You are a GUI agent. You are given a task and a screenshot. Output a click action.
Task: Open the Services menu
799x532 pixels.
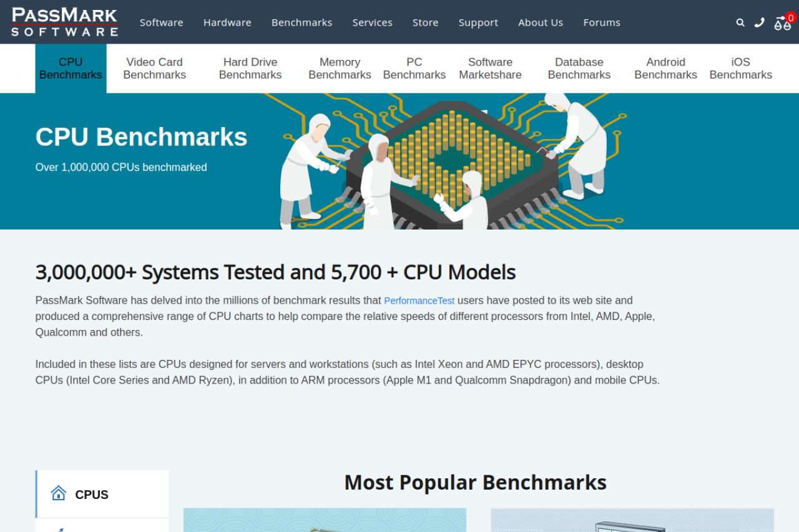click(373, 22)
